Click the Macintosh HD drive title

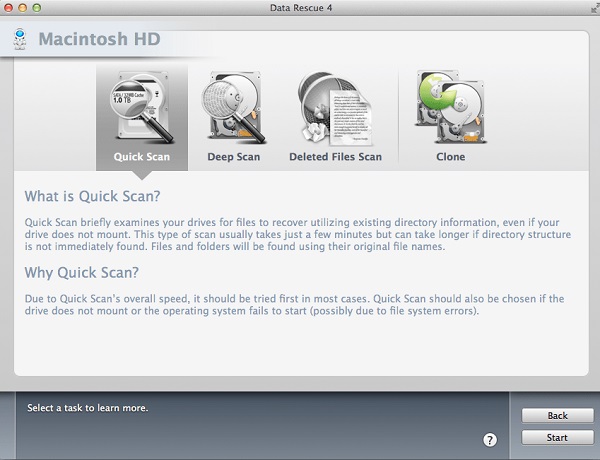click(x=99, y=39)
